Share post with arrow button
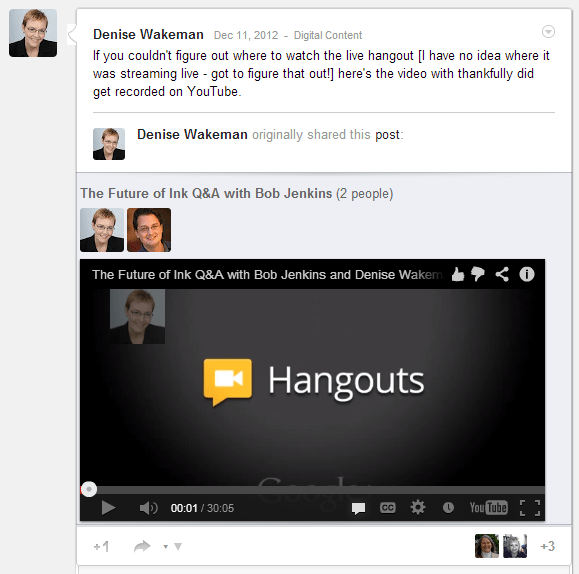Screen dimensions: 579x574 142,546
